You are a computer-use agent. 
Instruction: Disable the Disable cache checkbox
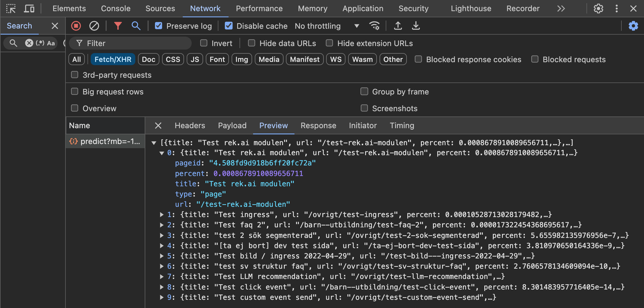point(229,26)
